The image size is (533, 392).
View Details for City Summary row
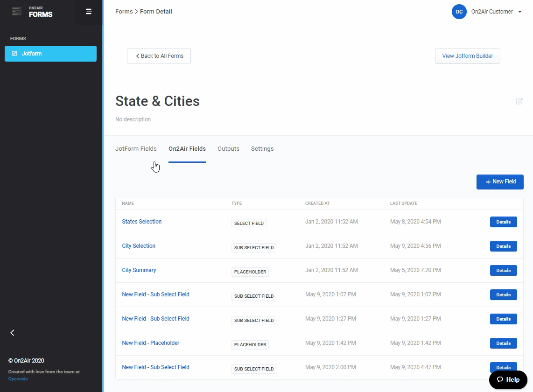tap(503, 271)
